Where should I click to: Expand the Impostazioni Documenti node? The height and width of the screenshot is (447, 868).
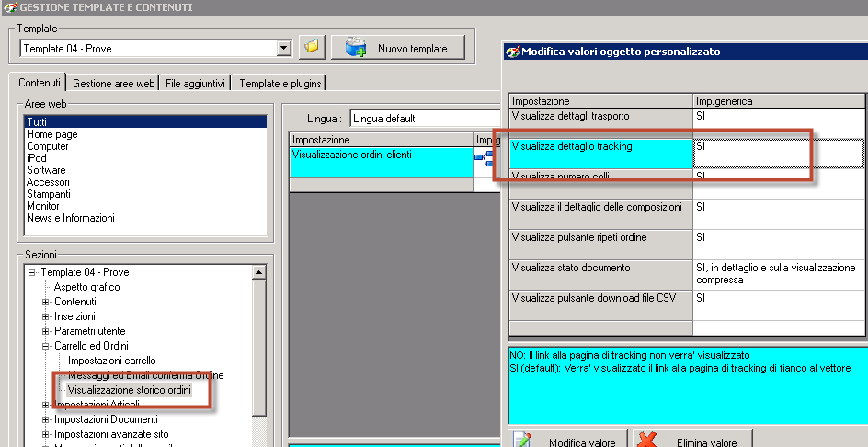[x=46, y=419]
